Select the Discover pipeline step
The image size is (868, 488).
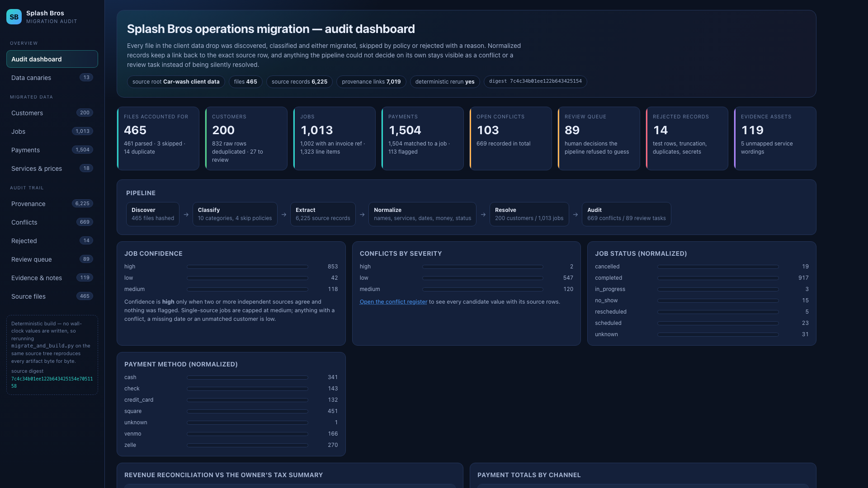point(153,214)
